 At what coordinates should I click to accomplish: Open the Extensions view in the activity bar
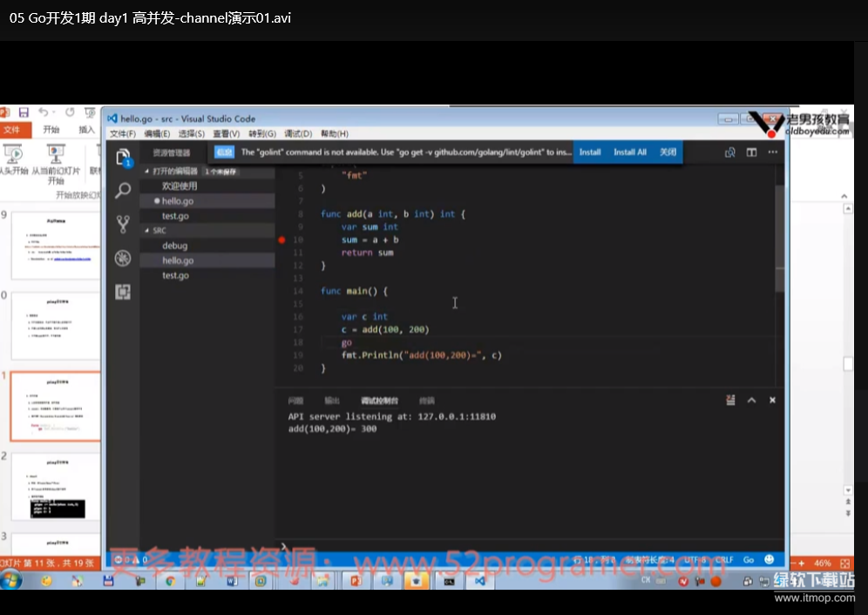(123, 292)
